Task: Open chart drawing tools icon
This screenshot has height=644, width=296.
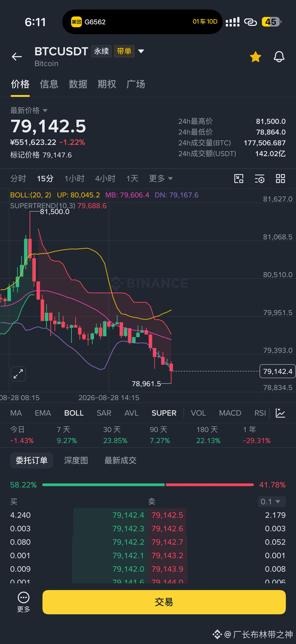Action: tap(239, 179)
